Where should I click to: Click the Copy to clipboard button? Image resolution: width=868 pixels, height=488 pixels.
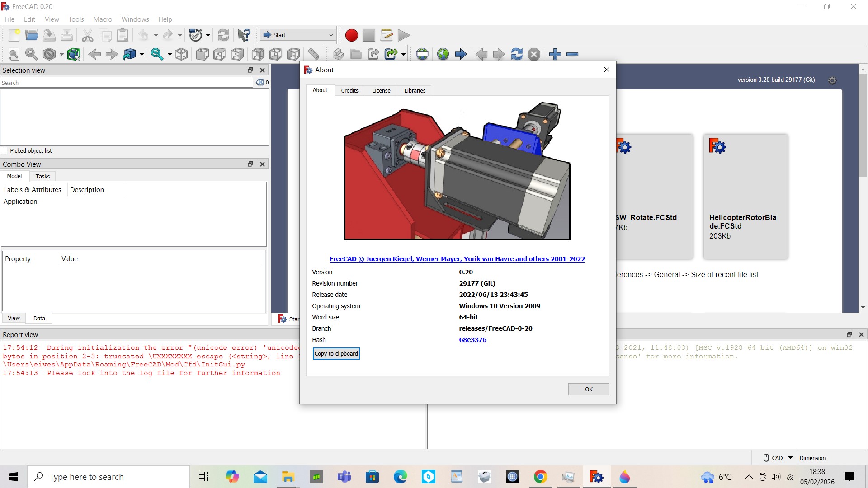point(336,353)
